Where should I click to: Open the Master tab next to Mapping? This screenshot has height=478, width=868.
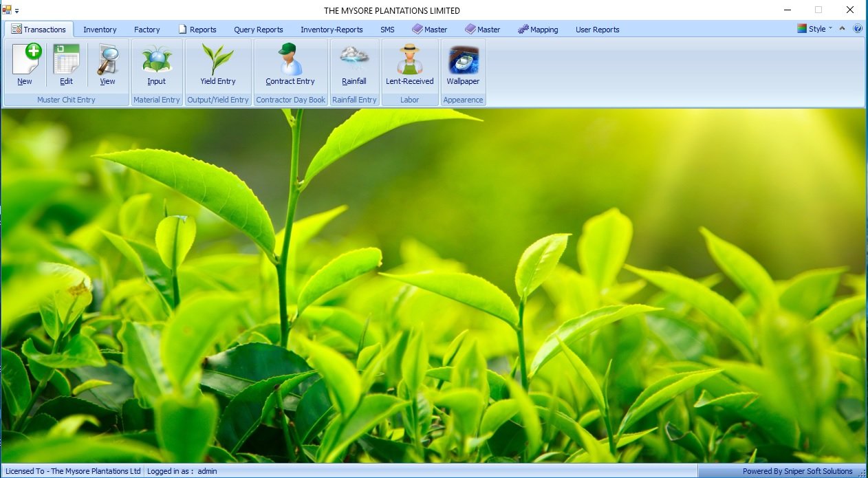(x=483, y=30)
